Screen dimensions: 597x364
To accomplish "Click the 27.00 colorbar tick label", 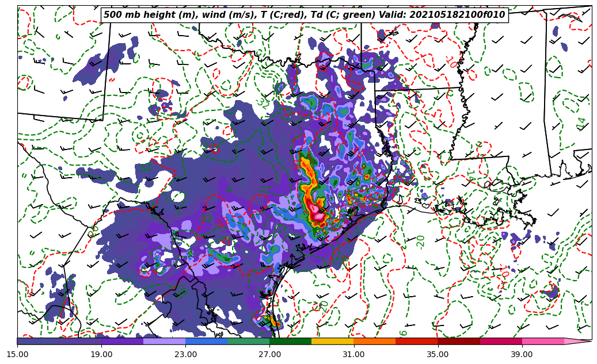I will 269,354.
